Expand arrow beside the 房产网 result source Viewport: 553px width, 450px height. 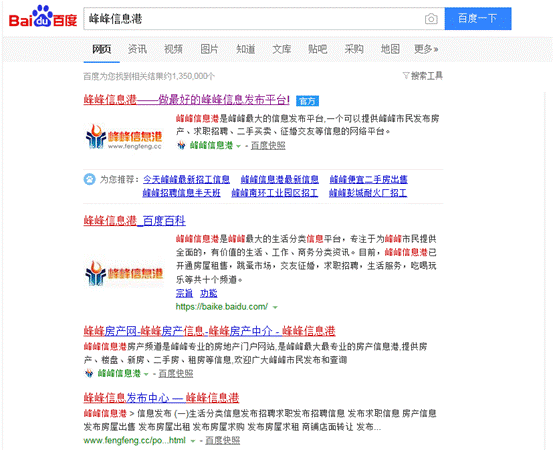pyautogui.click(x=146, y=374)
